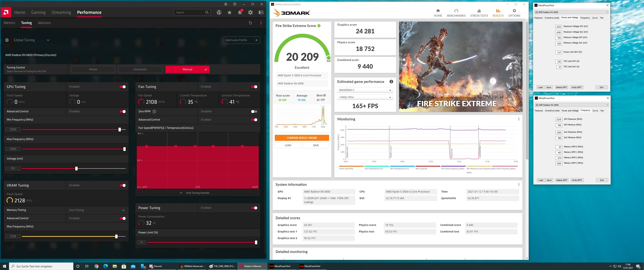Open the 1440p Ultra resolution dropdown
Viewport: 644px width, 270px height.
[365, 97]
